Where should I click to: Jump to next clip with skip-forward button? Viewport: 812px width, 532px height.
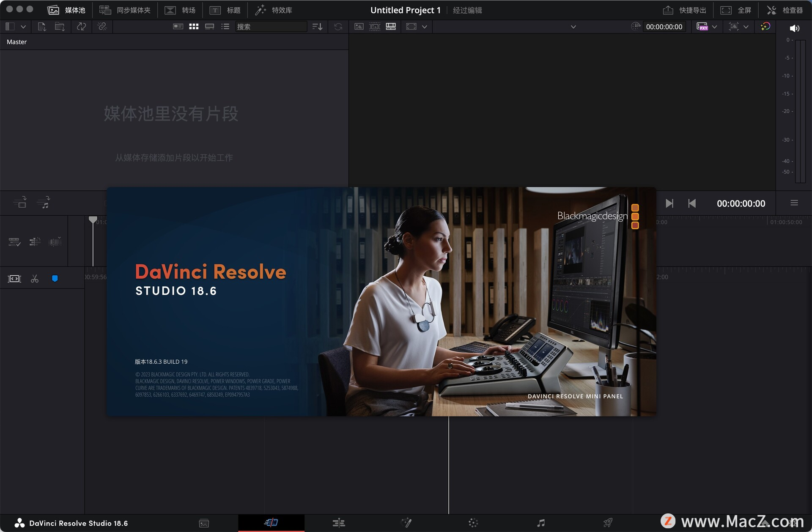coord(669,203)
